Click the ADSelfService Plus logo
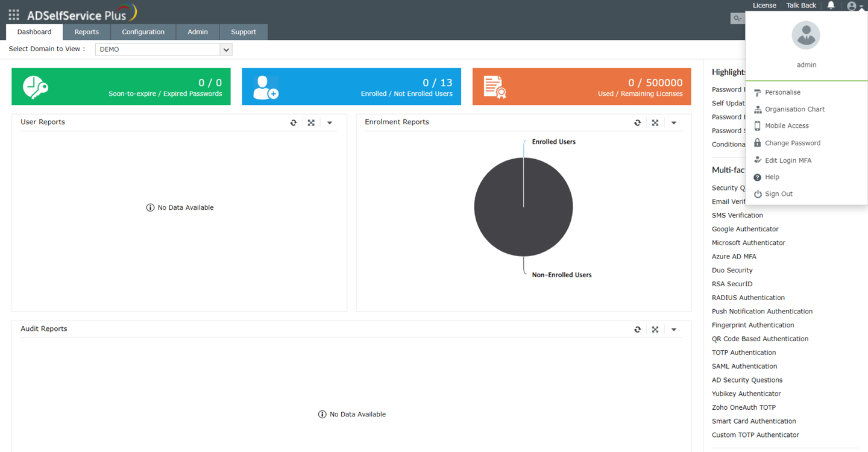This screenshot has height=452, width=868. tap(82, 13)
